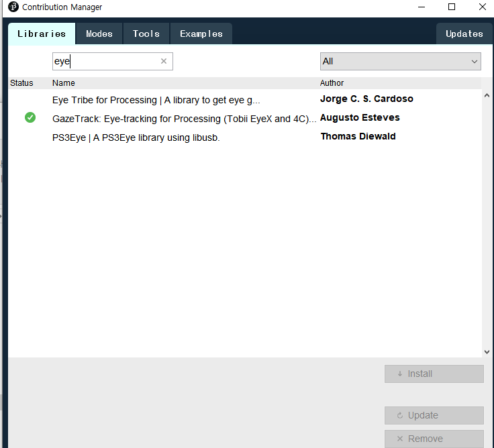Switch to the Tools tab

pos(146,34)
